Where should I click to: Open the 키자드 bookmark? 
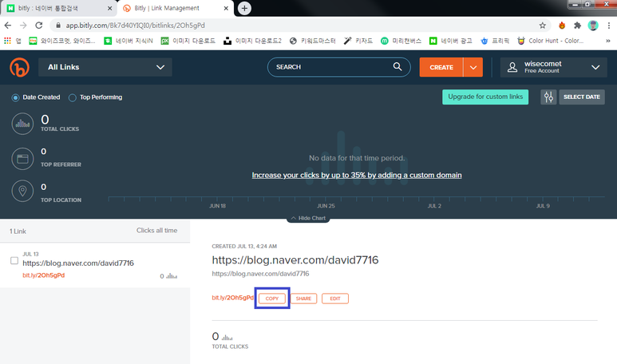(358, 41)
